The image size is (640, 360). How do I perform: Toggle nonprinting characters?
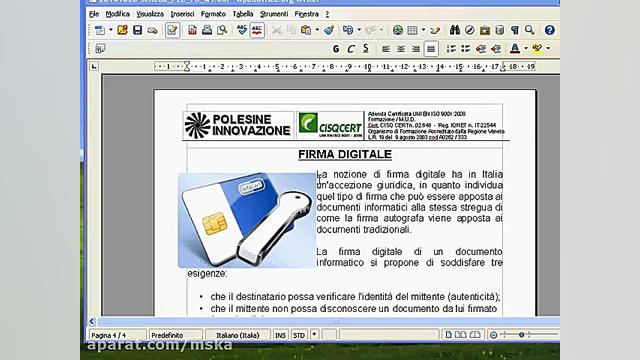point(515,30)
